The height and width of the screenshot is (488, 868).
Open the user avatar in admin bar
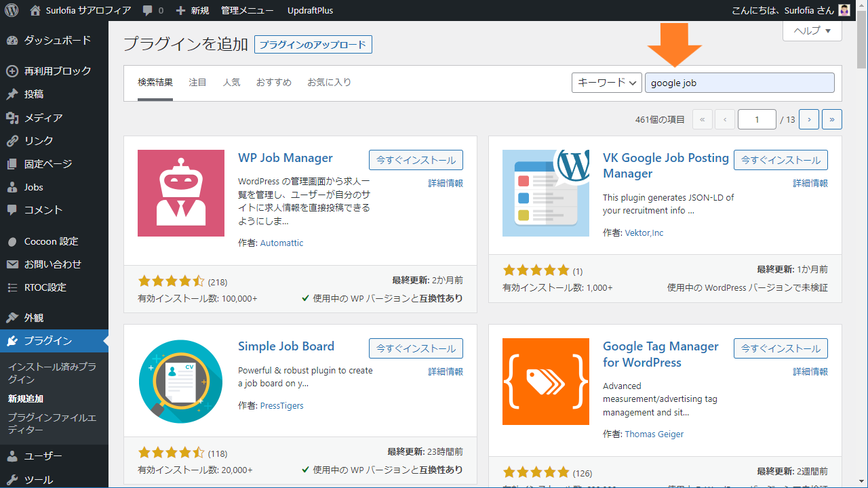tap(844, 10)
